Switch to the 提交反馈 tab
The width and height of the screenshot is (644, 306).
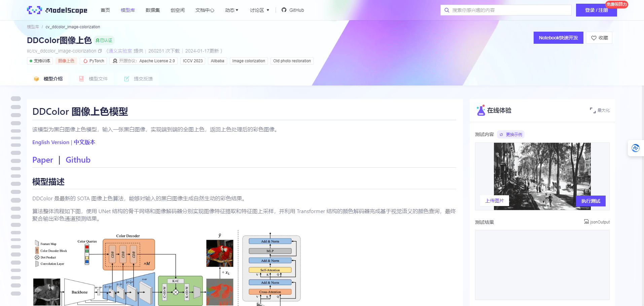coord(143,78)
